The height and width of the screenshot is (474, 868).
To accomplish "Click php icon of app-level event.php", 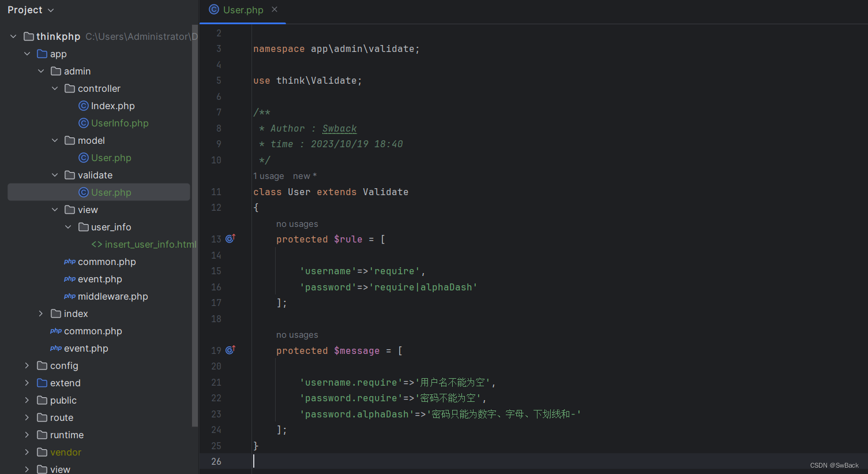I will 56,348.
